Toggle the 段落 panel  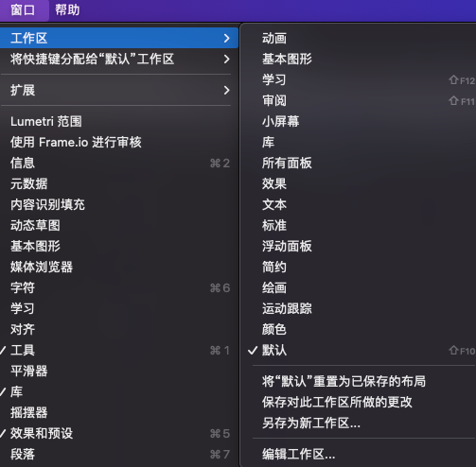click(119, 454)
